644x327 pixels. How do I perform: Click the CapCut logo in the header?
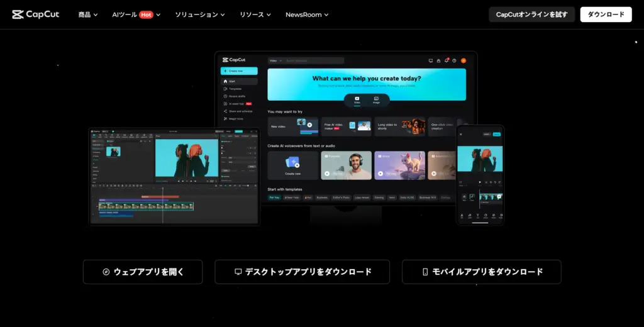(x=35, y=14)
